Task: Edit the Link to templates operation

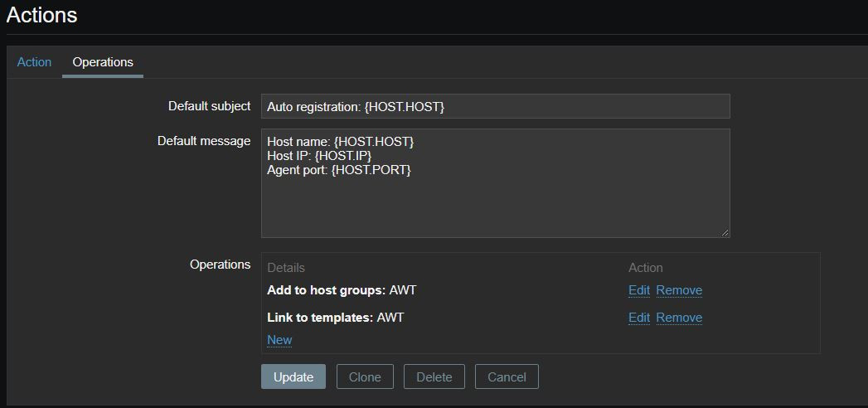Action: point(639,318)
